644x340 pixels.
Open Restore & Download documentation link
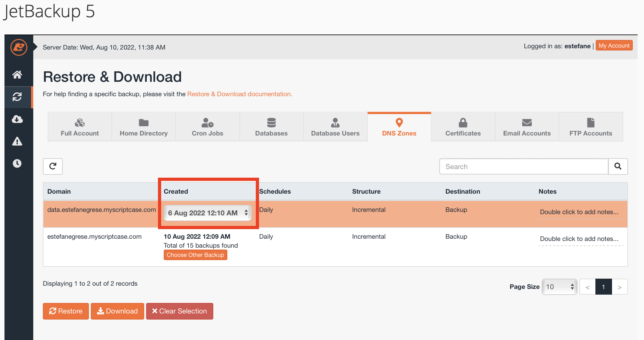coord(240,94)
